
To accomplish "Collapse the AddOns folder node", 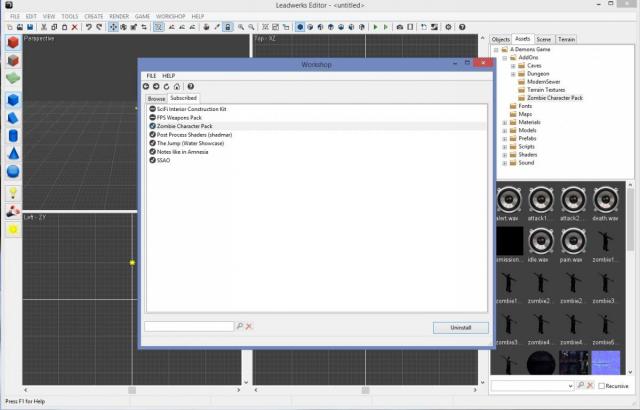I will [505, 58].
